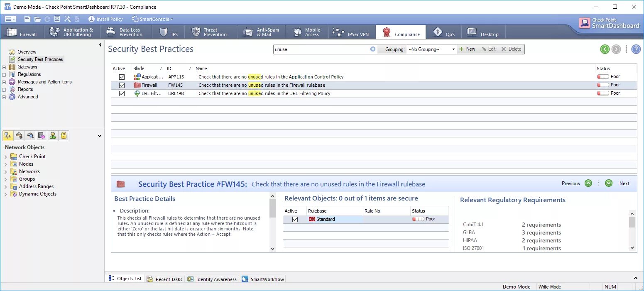Image resolution: width=644 pixels, height=291 pixels.
Task: Switch to the IPSec VPN tab
Action: tap(352, 32)
